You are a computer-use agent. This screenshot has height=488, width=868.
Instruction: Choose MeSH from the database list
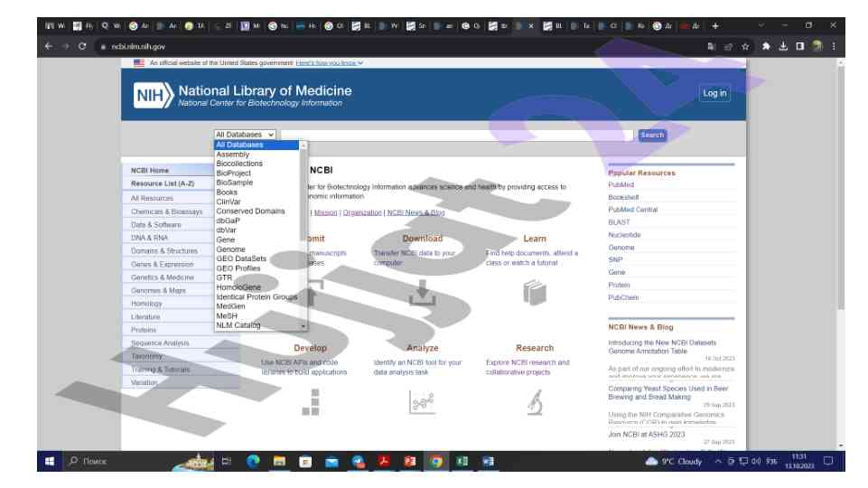click(257, 315)
